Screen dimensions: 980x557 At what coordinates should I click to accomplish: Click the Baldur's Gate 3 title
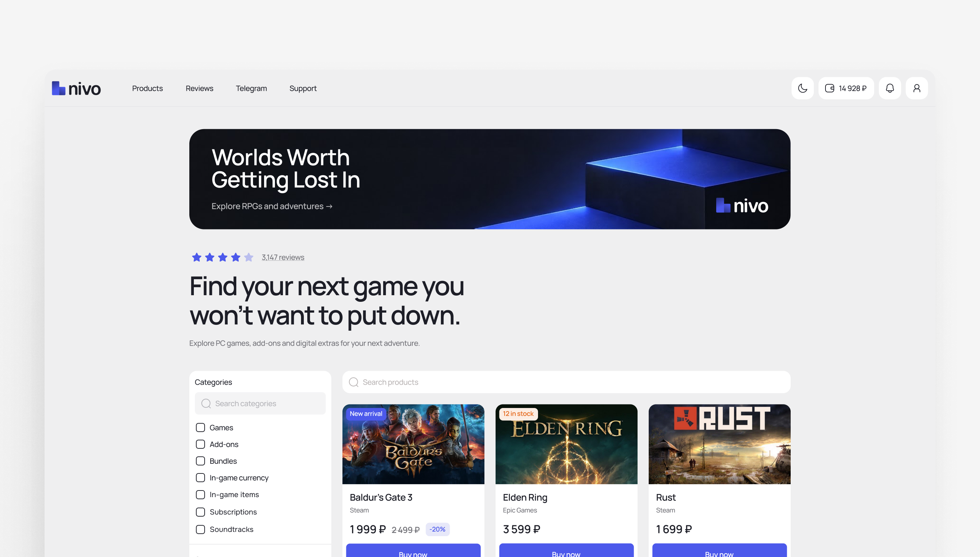click(381, 497)
